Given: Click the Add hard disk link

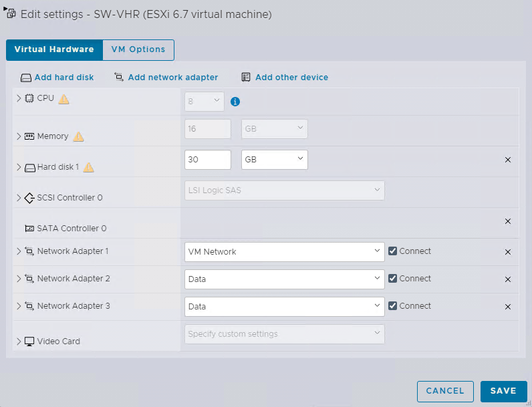Looking at the screenshot, I should pyautogui.click(x=64, y=78).
